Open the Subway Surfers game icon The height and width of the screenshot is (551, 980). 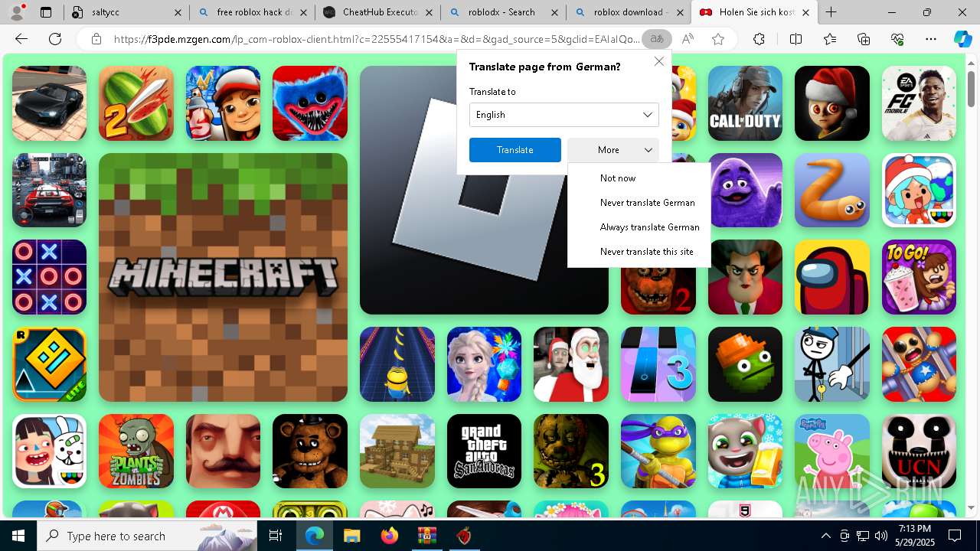tap(223, 103)
